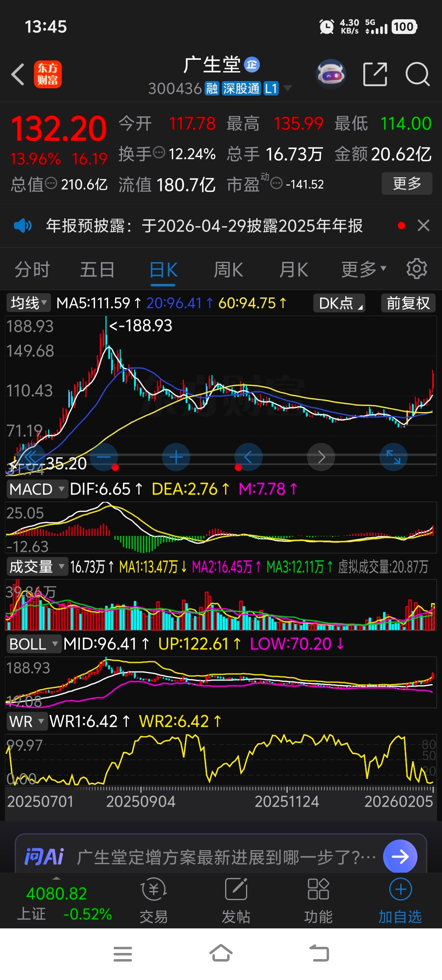
Task: Zoom out chart with minus button
Action: coord(104,457)
